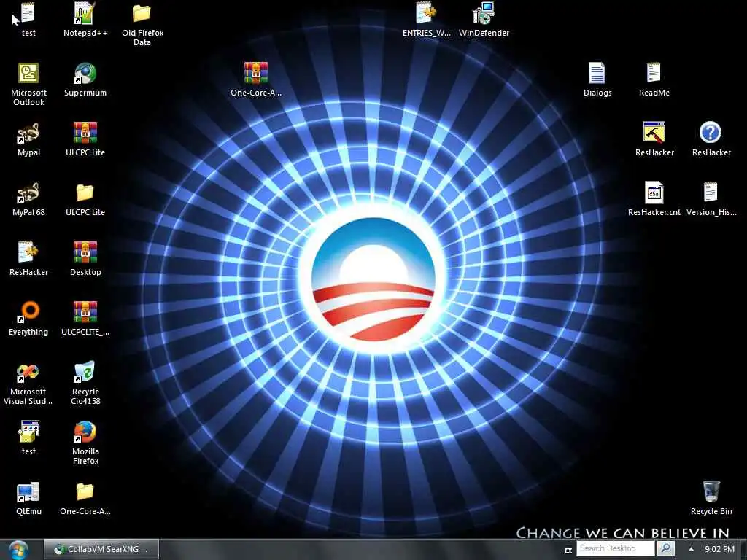Open the Dialogs document icon
Image resolution: width=747 pixels, height=560 pixels.
(x=597, y=74)
